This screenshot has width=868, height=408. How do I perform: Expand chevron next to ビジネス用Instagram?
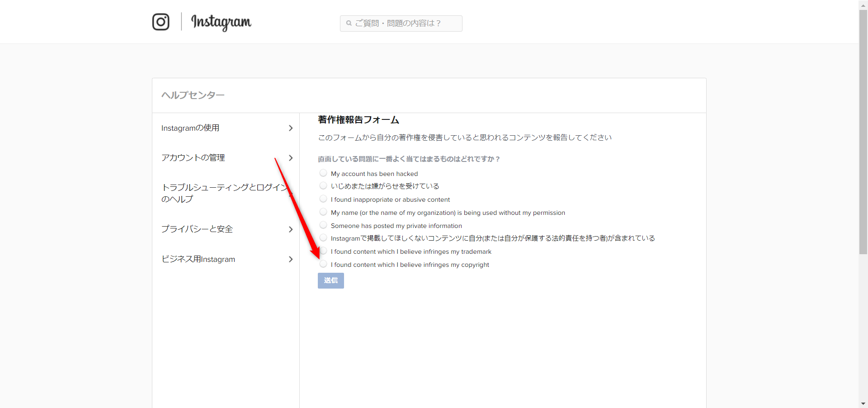point(291,259)
